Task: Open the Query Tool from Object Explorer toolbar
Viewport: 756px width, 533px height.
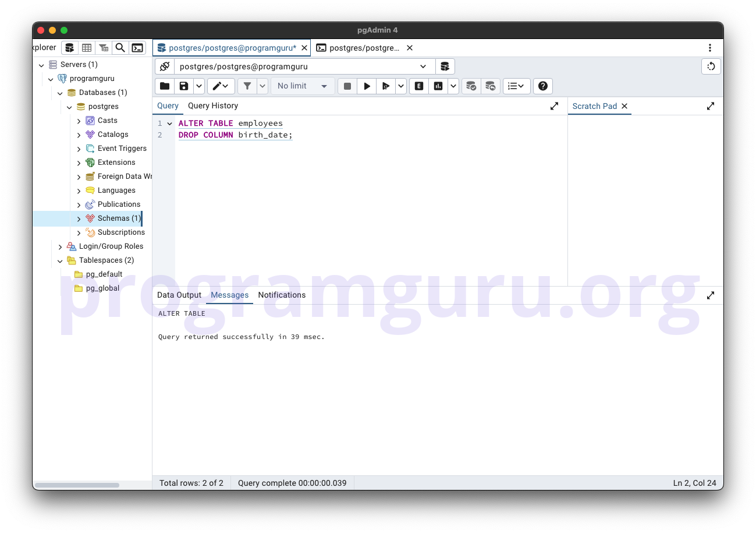Action: (69, 48)
